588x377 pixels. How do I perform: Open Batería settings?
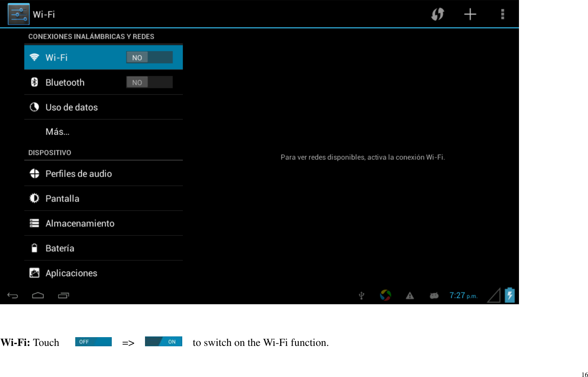(103, 248)
